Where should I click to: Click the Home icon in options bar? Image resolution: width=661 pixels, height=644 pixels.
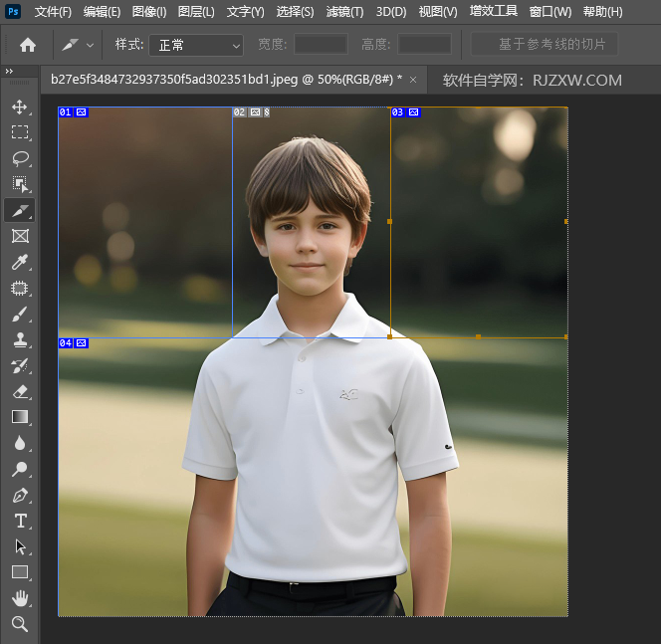tap(28, 45)
